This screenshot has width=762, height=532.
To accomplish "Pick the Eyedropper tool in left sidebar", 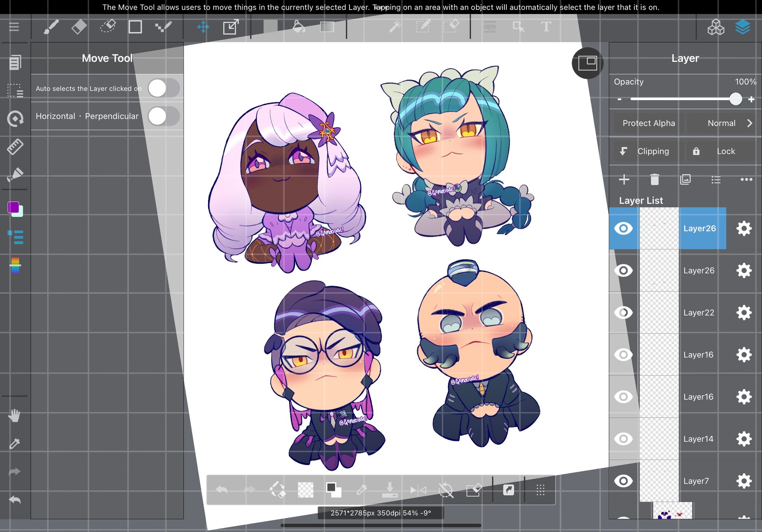I will click(x=14, y=443).
